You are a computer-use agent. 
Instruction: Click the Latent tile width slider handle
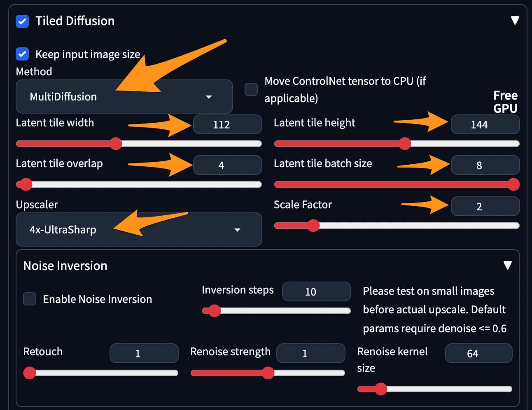tap(116, 144)
